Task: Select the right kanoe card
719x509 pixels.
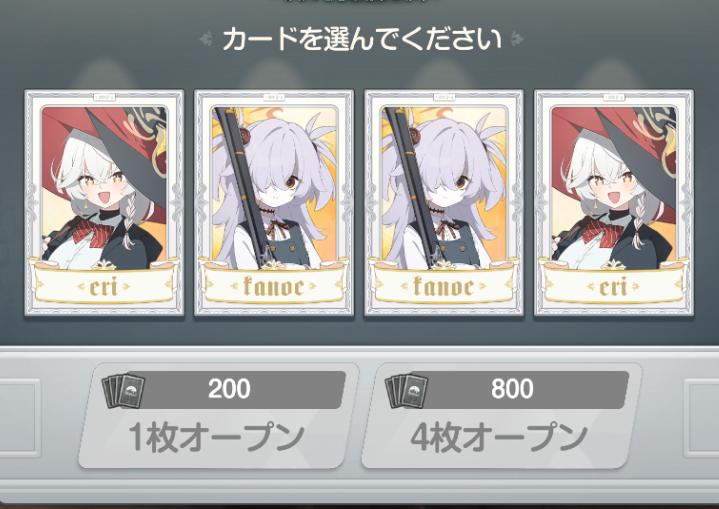Action: coord(444,203)
